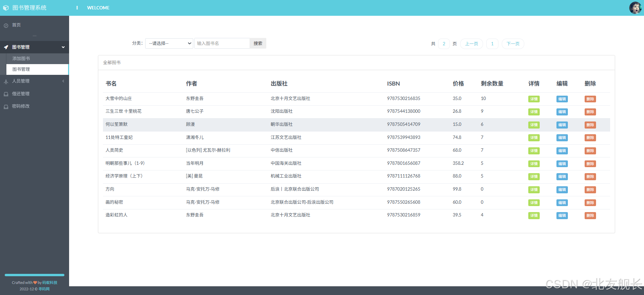This screenshot has height=295, width=644.
Task: Click 编辑 for 三生三世 十里桃花
Action: tap(562, 112)
